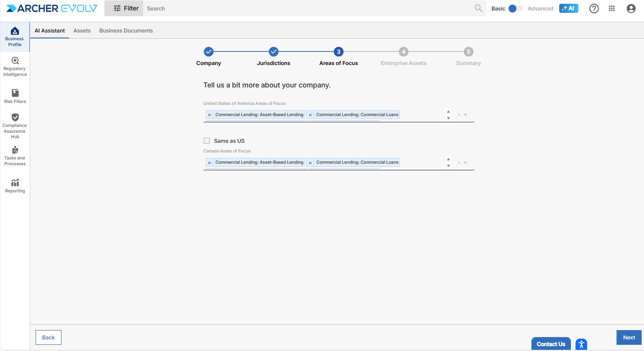The height and width of the screenshot is (351, 644).
Task: Open the Filter options
Action: [124, 9]
